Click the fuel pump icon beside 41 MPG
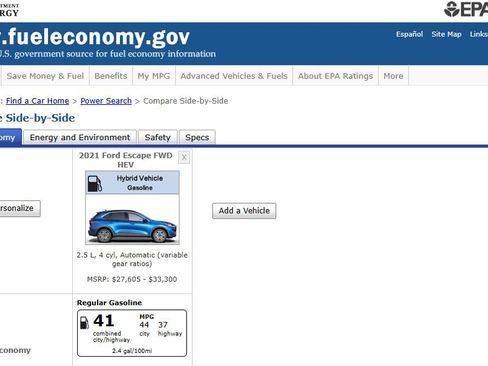488x366 pixels. tap(84, 322)
